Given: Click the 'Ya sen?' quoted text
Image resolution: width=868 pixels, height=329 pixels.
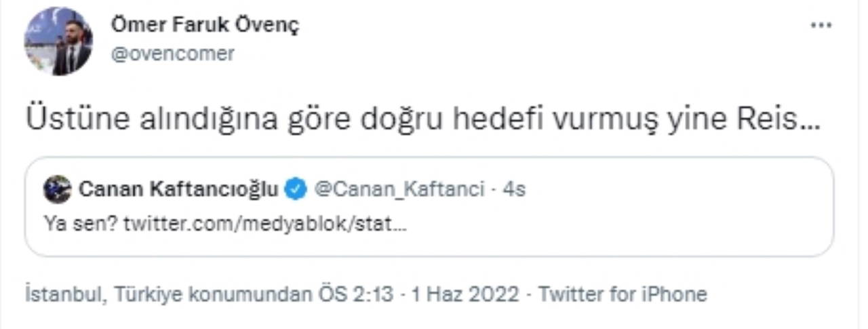Looking at the screenshot, I should pos(81,223).
